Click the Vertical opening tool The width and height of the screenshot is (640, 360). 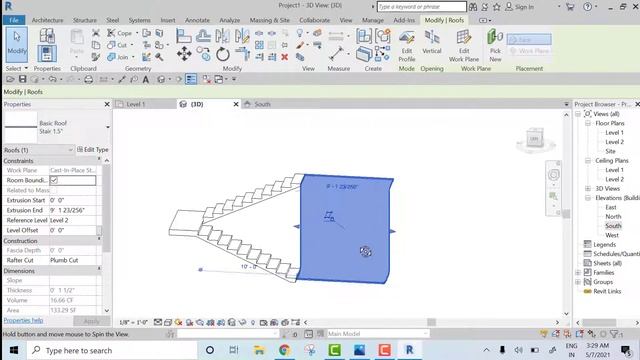pos(431,42)
